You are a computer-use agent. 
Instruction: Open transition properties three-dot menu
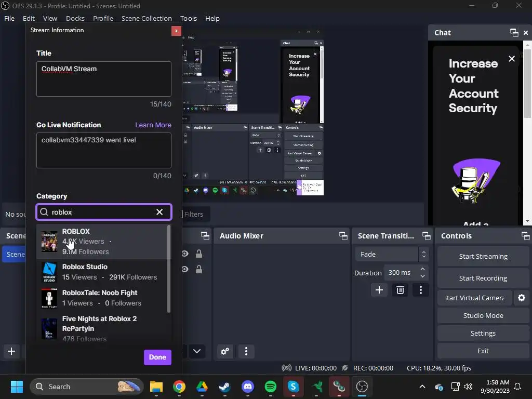[421, 290]
